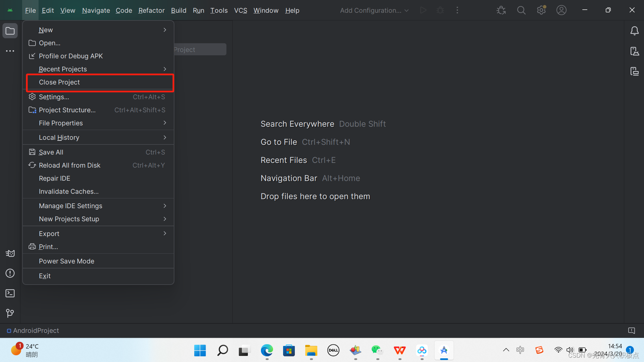The image size is (644, 362).
Task: Open the Problems tool window icon
Action: click(10, 273)
